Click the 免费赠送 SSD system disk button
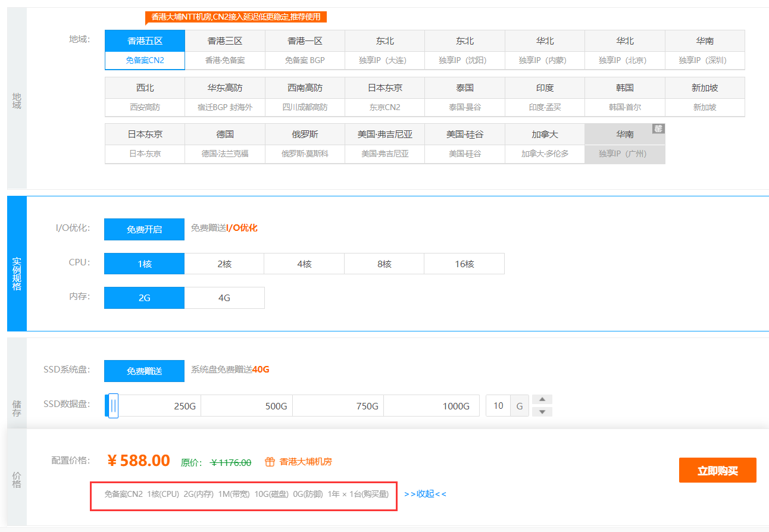Image resolution: width=769 pixels, height=532 pixels. (x=144, y=371)
